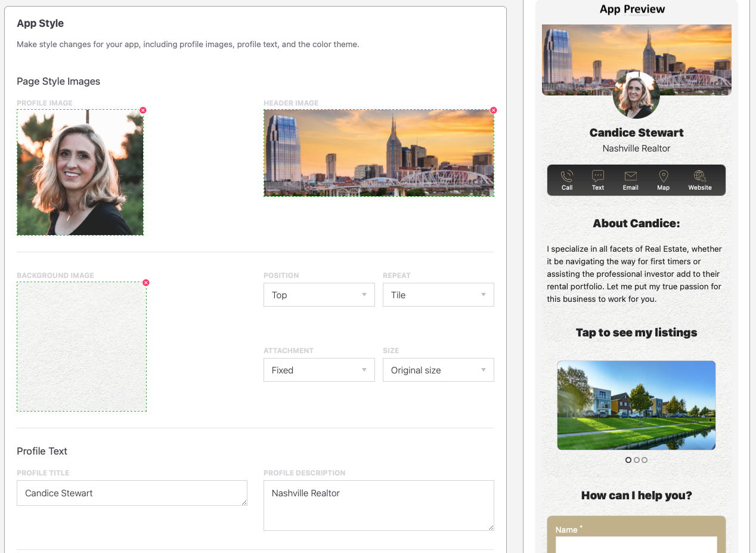Tap the Text message icon in preview
Viewport: 756px width, 553px height.
coord(598,177)
